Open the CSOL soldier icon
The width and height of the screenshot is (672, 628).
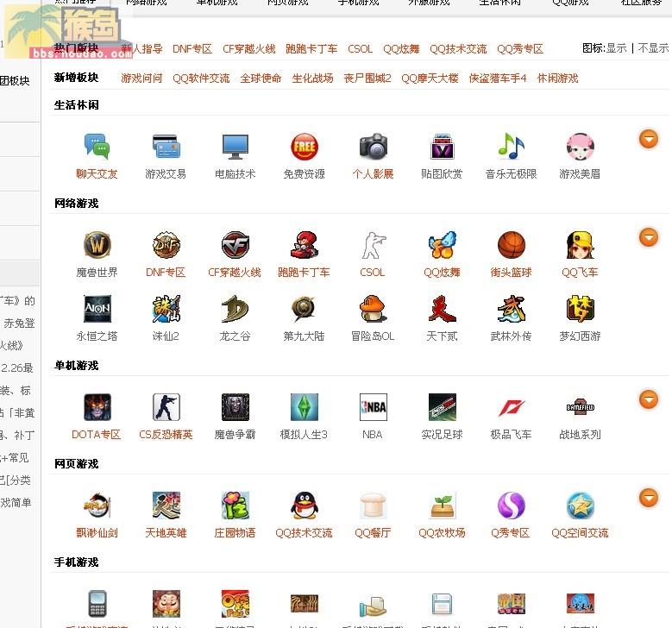click(x=374, y=245)
